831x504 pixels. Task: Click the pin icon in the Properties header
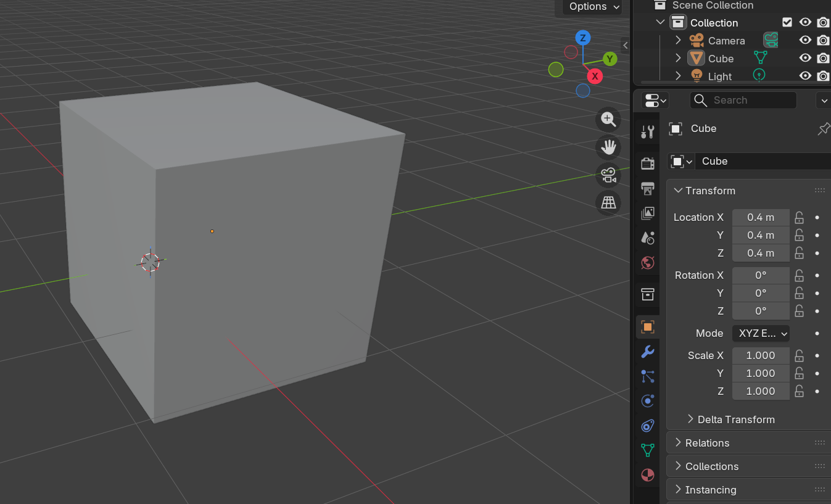tap(824, 128)
